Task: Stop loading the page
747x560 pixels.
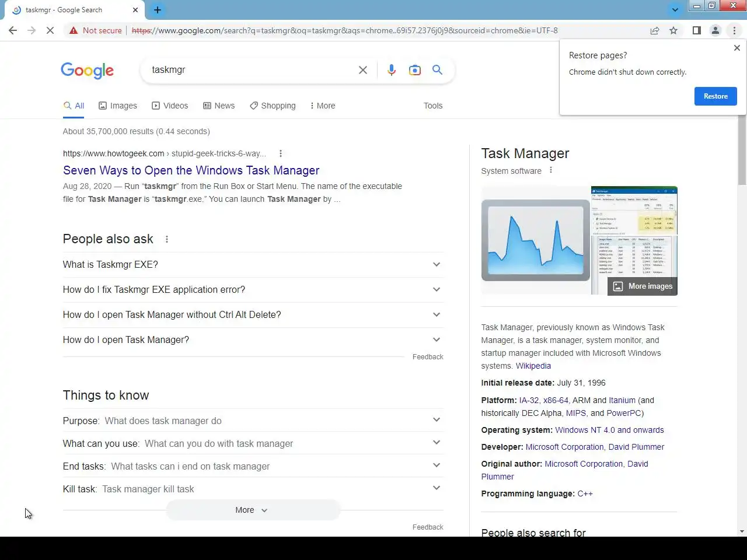Action: (x=50, y=30)
